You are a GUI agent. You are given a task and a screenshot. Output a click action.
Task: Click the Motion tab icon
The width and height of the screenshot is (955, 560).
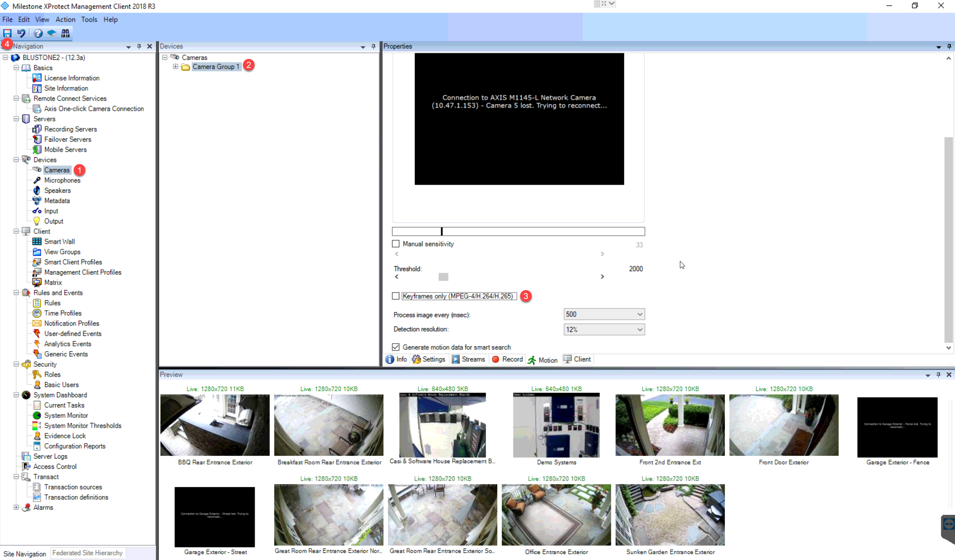pyautogui.click(x=533, y=360)
